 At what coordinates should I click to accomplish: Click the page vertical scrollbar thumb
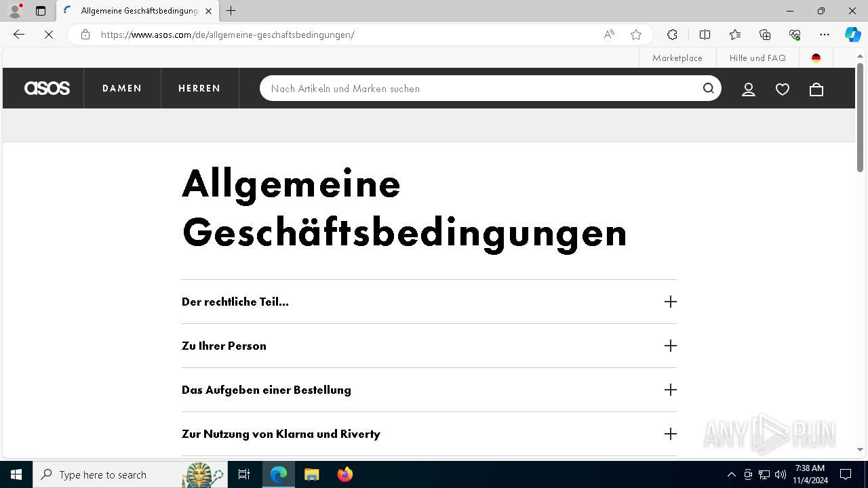pos(860,117)
